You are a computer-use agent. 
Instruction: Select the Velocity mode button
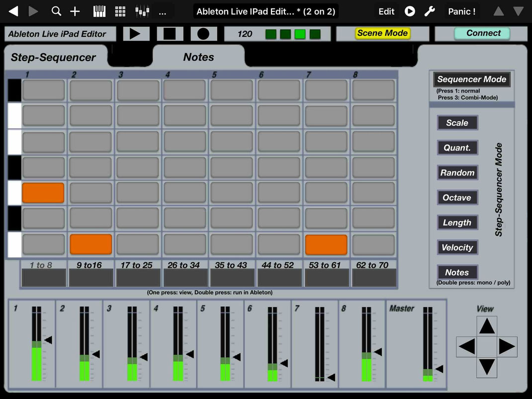457,247
